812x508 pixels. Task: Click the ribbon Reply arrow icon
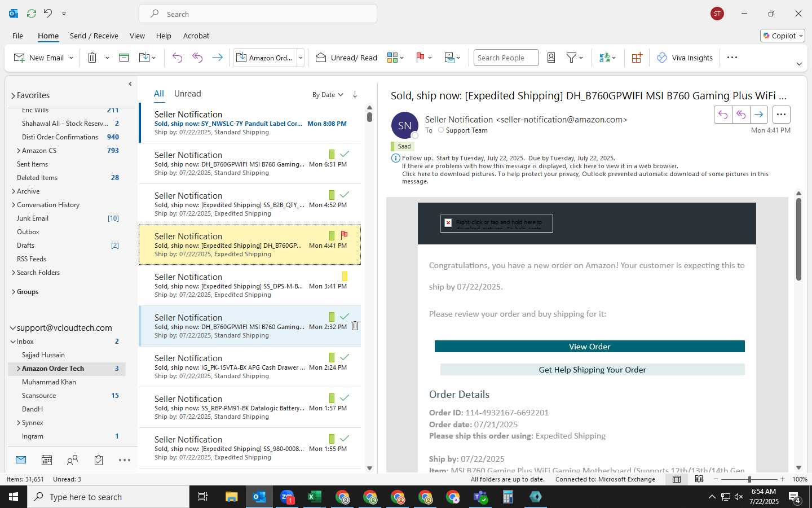coord(177,58)
